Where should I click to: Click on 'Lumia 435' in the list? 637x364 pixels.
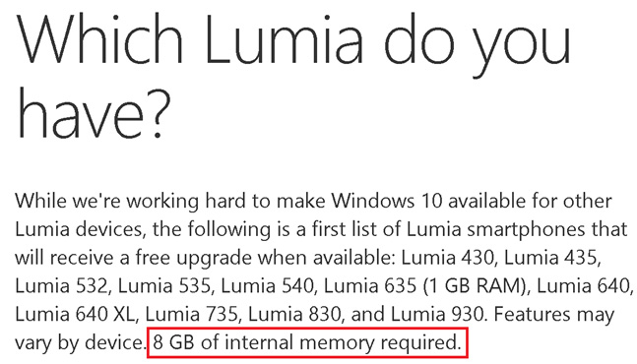(550, 258)
